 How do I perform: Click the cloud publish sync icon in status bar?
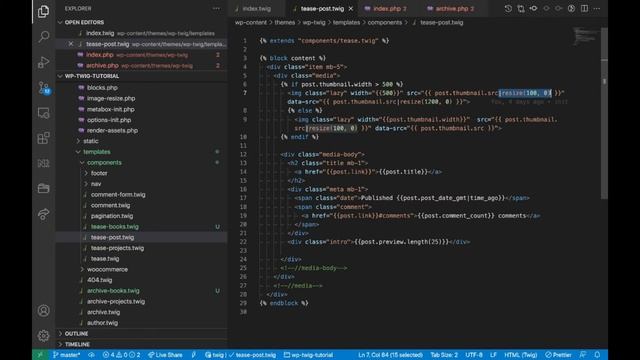(x=91, y=355)
